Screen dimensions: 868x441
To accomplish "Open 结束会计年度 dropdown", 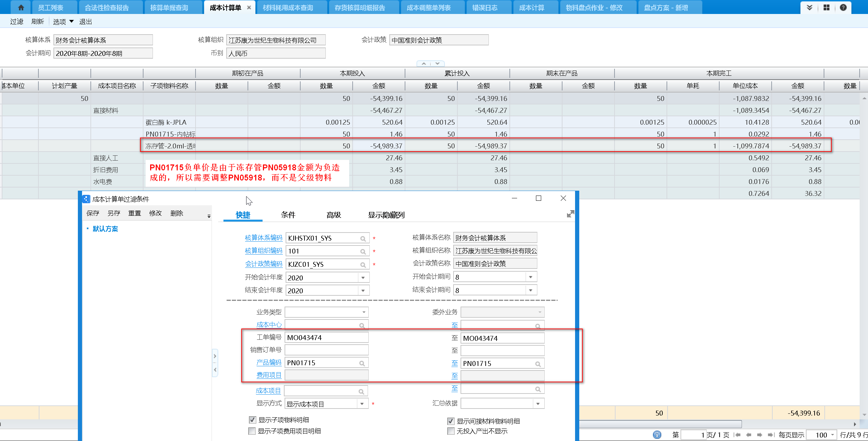I will (363, 291).
